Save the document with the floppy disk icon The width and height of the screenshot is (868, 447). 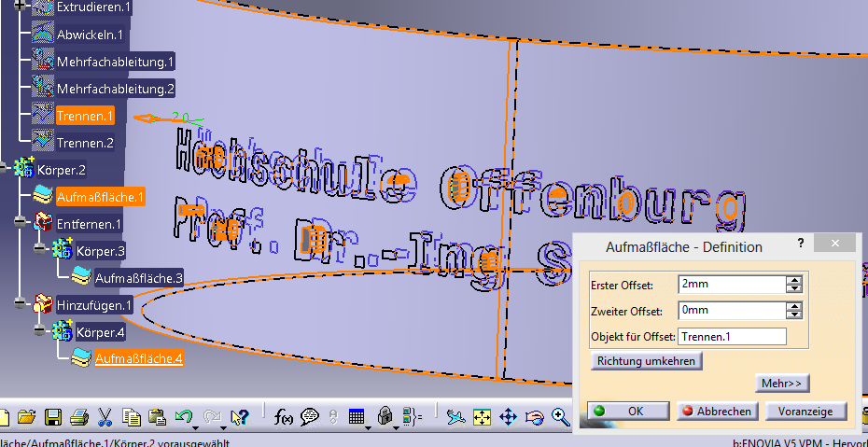[53, 416]
